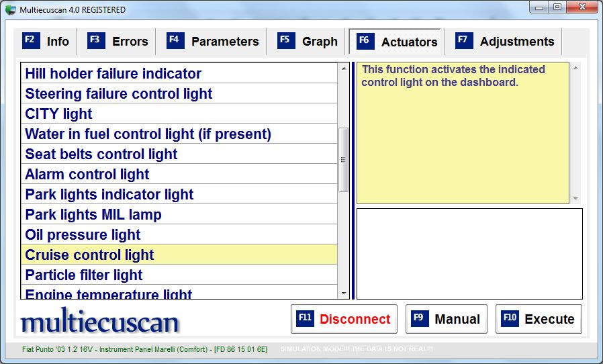The image size is (603, 364).
Task: Click the F2 key icon next to Info
Action: (31, 40)
